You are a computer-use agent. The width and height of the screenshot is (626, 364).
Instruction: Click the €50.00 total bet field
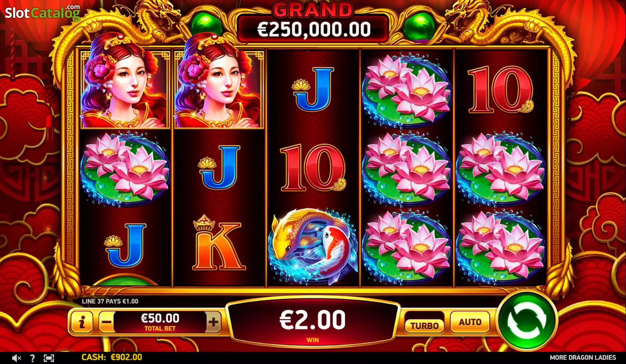pyautogui.click(x=160, y=322)
